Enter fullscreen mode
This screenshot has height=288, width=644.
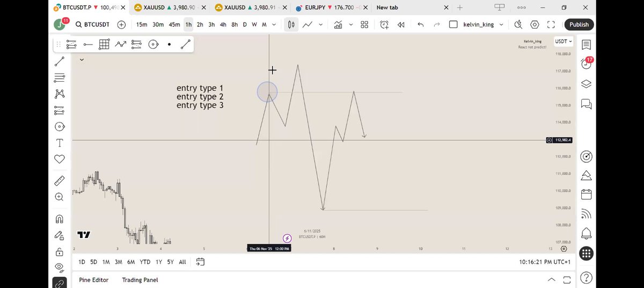[x=551, y=25]
